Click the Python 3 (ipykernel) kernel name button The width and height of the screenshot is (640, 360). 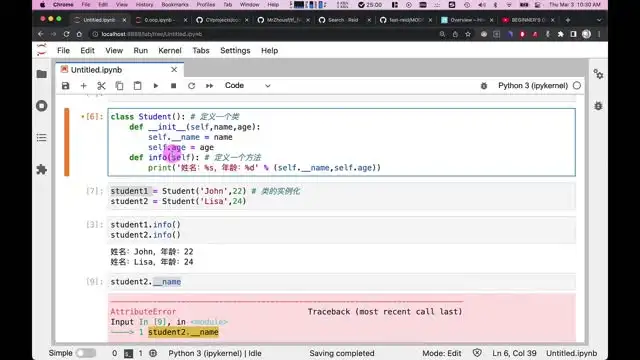coord(533,86)
